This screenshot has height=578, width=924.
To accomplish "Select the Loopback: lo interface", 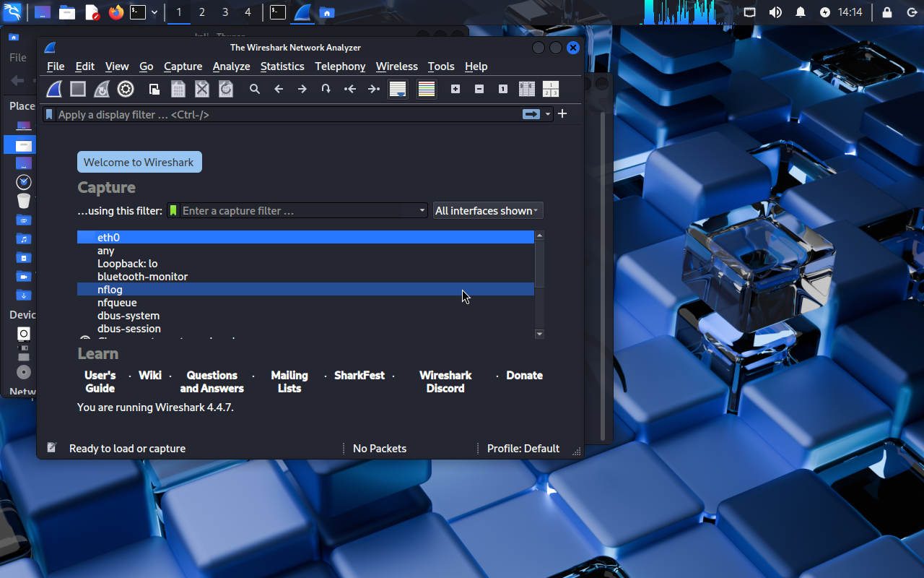I will (x=305, y=263).
